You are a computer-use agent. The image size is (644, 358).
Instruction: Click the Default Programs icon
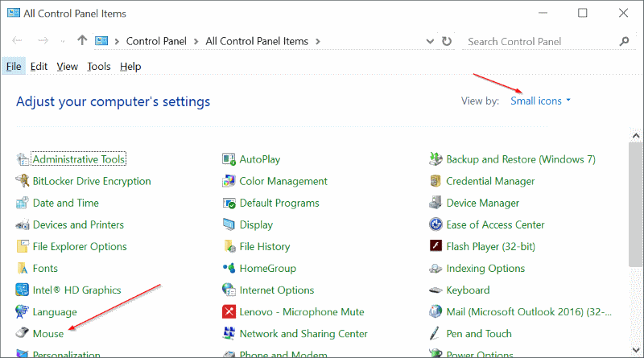tap(229, 203)
